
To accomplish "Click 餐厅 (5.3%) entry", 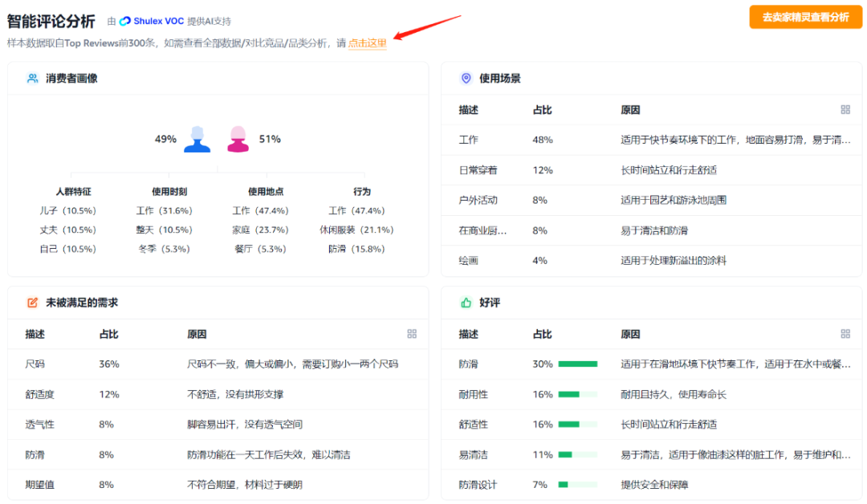I will click(260, 249).
